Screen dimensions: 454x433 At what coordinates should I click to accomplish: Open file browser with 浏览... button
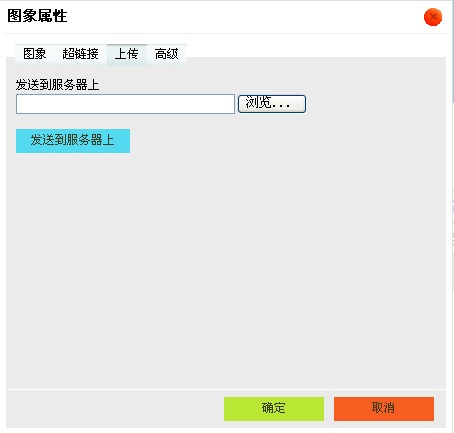(272, 104)
